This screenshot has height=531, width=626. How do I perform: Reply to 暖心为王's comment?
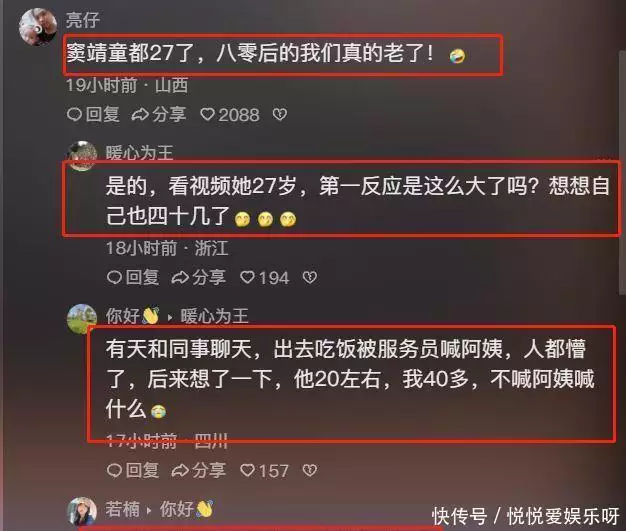point(133,277)
